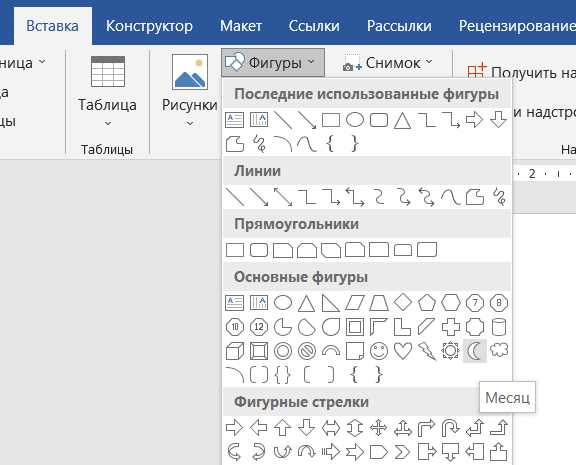Expand the Рисунки pictures dropdown
The image size is (576, 465).
pyautogui.click(x=190, y=91)
